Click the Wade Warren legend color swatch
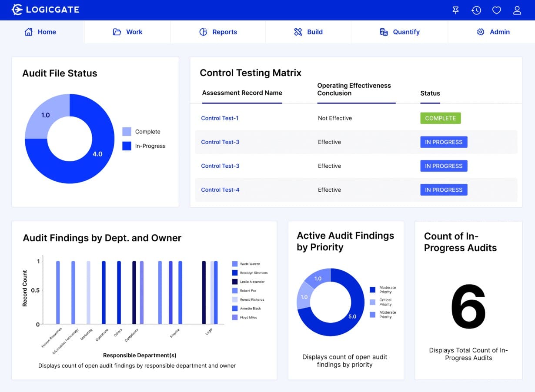535x392 pixels. [234, 264]
